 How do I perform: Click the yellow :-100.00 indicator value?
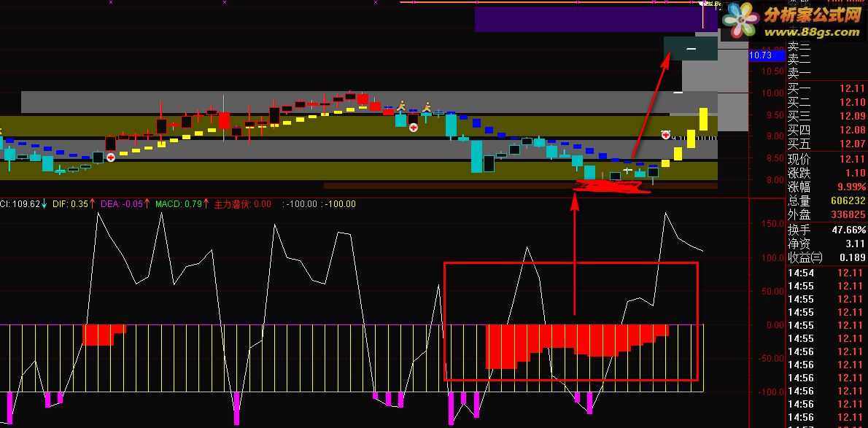pos(339,203)
